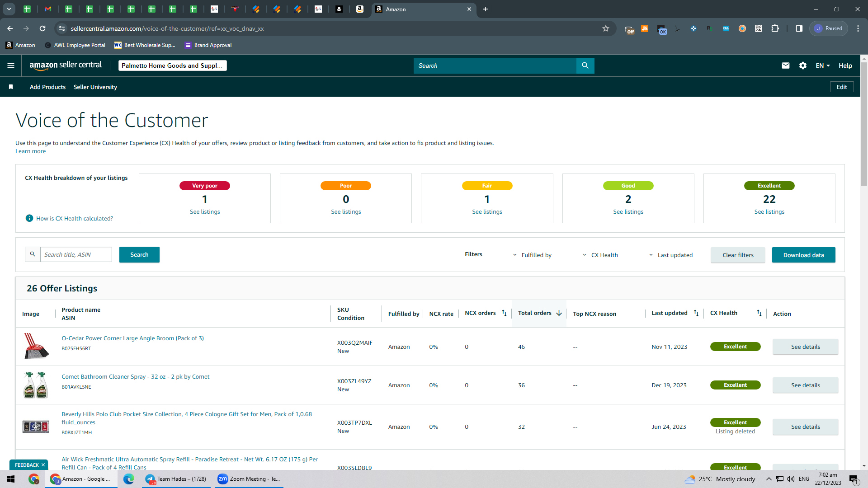The width and height of the screenshot is (868, 488).
Task: Open Chrome extensions puzzle icon
Action: tap(775, 28)
